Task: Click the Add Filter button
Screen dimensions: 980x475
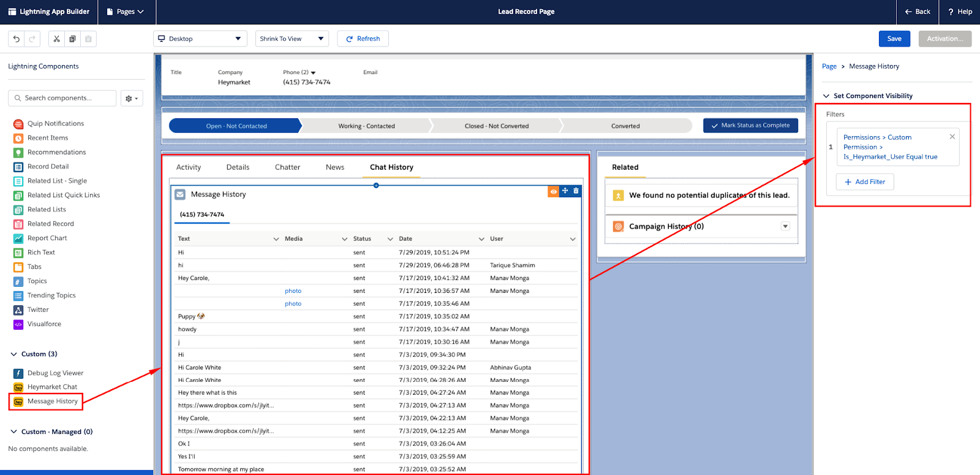Action: (x=865, y=182)
